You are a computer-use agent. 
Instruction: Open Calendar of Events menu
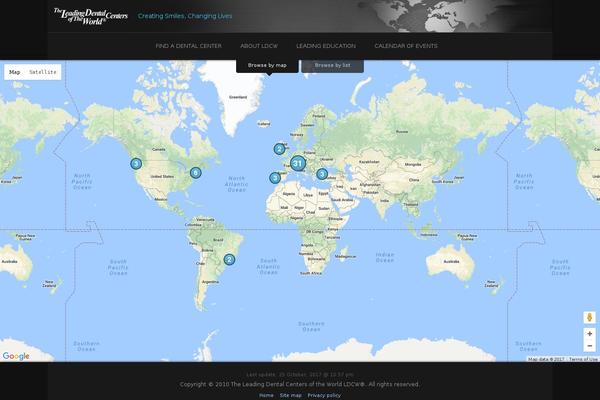pos(406,46)
